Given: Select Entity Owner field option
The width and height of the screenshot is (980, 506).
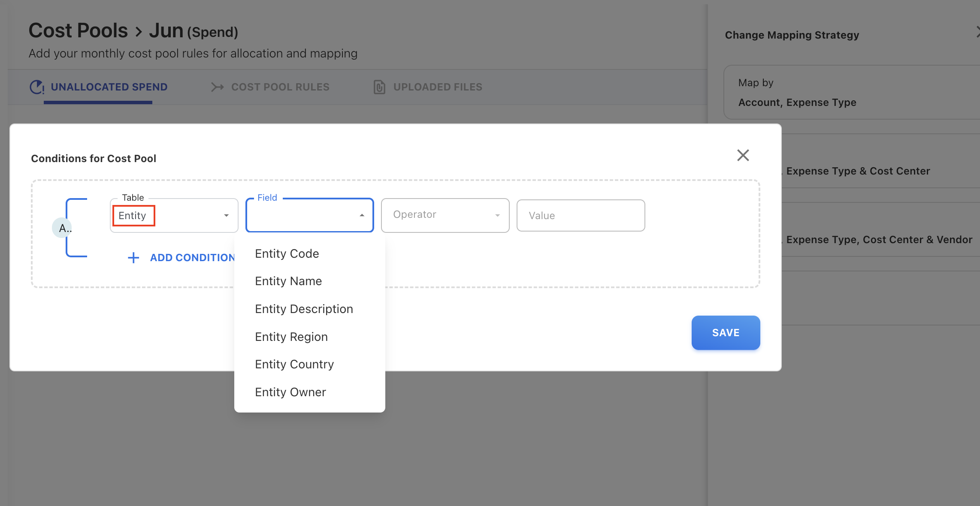Looking at the screenshot, I should tap(290, 392).
